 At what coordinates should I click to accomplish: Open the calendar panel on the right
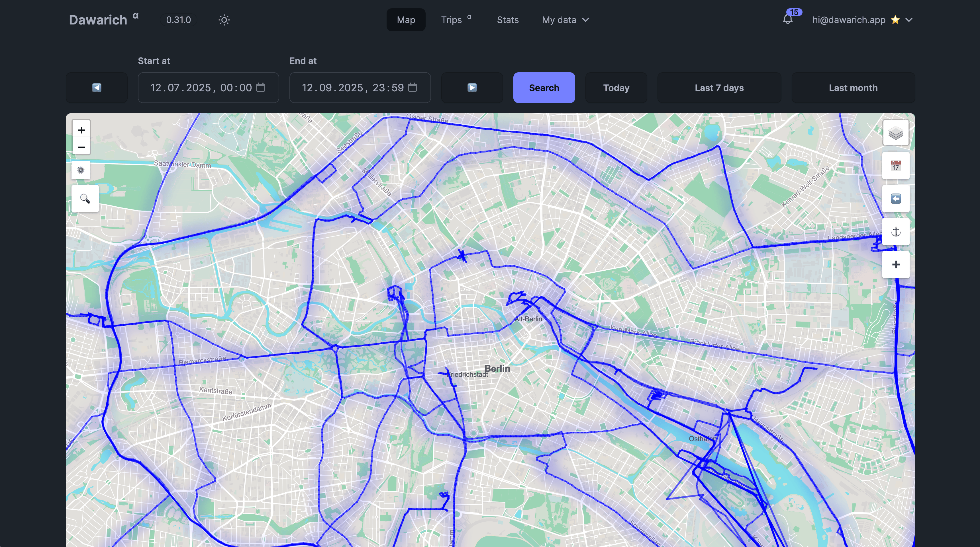click(896, 165)
